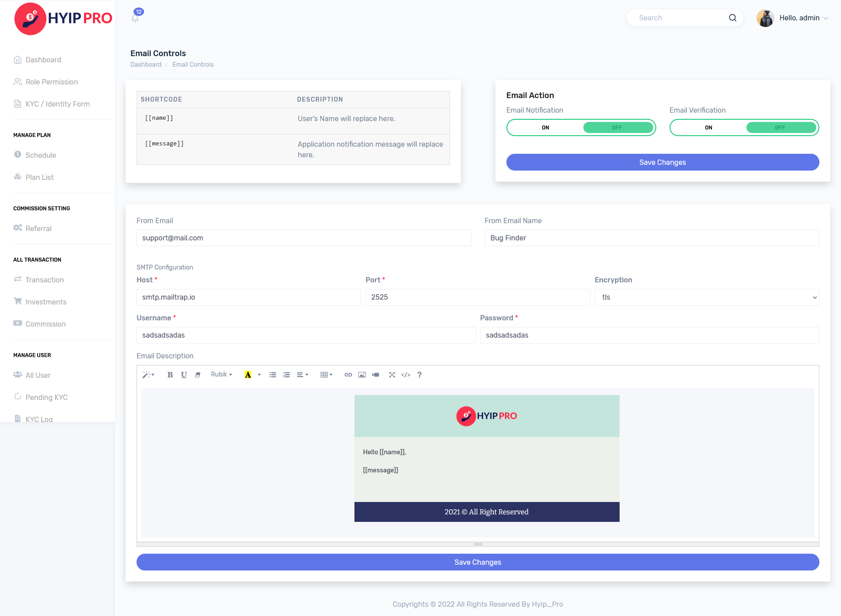Click the search magnifier icon

(732, 18)
